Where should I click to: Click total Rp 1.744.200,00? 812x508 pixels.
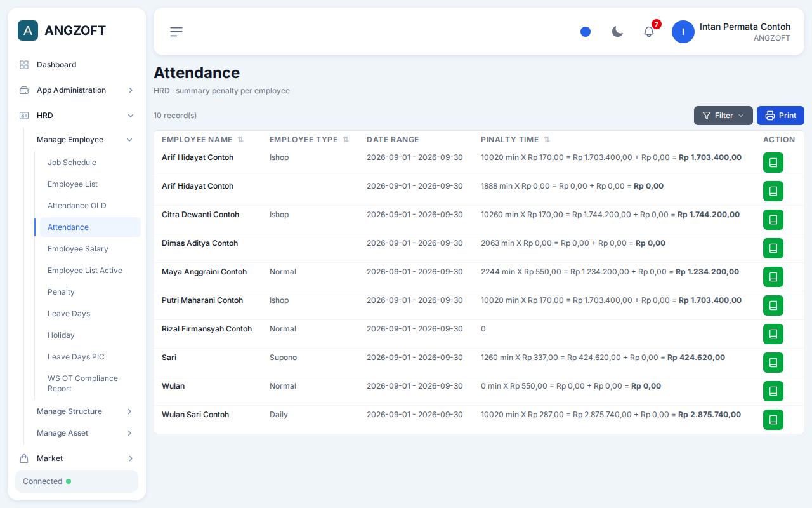[709, 215]
